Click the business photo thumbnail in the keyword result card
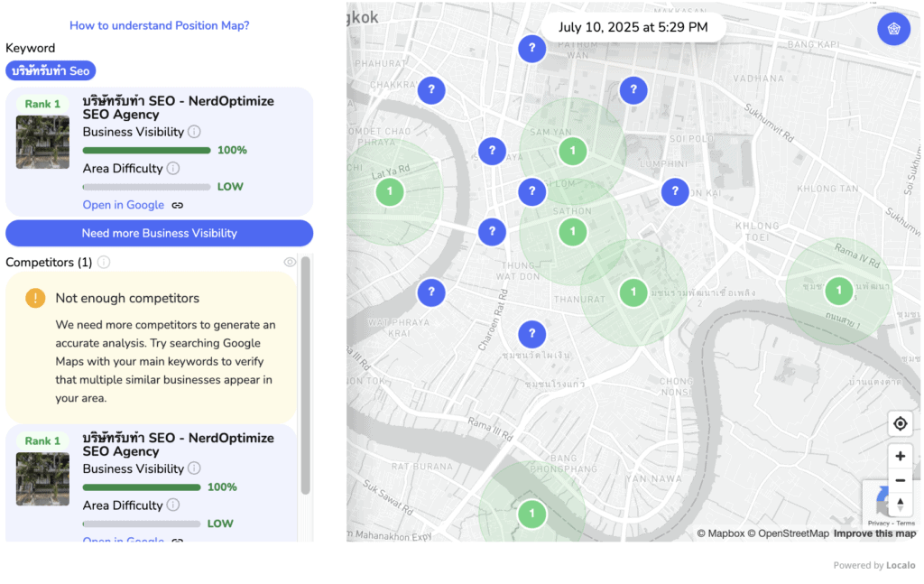924x584 pixels. tap(42, 142)
